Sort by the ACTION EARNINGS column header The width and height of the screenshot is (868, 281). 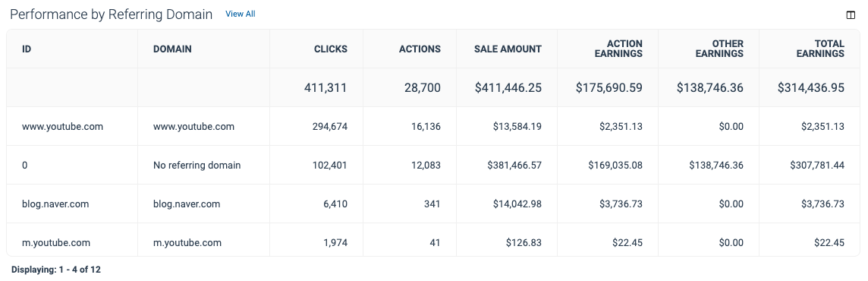[x=618, y=49]
